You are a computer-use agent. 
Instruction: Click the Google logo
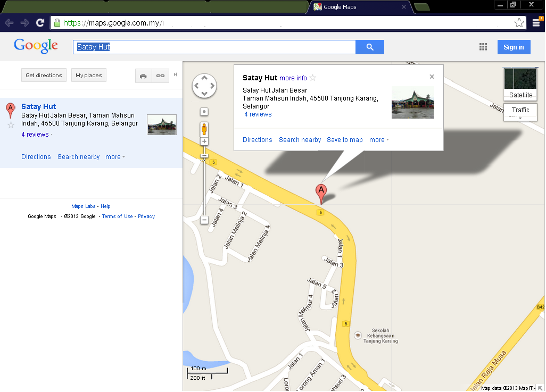pyautogui.click(x=36, y=46)
